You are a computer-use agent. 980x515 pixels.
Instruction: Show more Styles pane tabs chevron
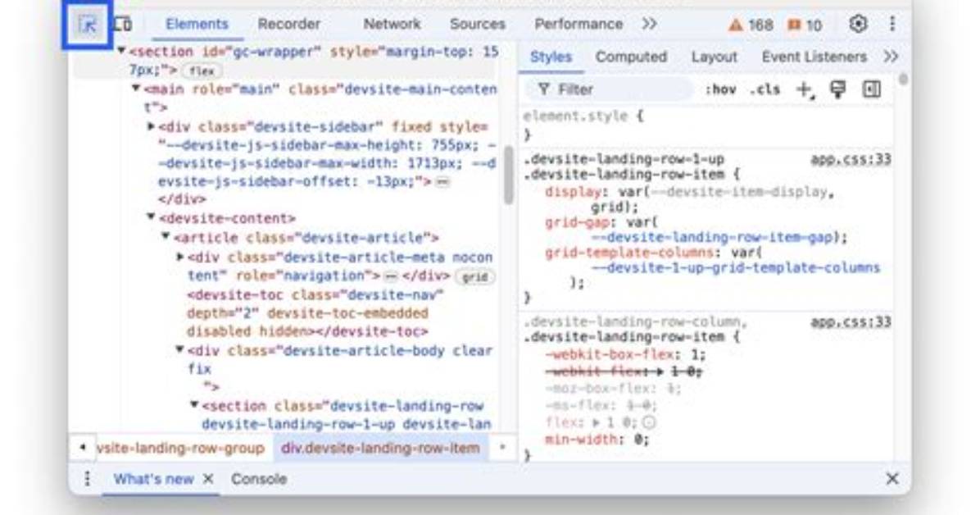[x=891, y=57]
